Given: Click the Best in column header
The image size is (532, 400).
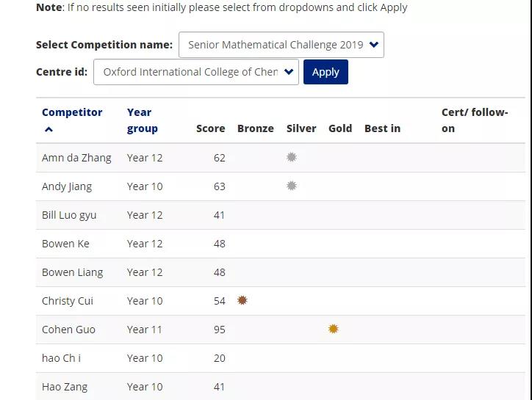Looking at the screenshot, I should click(x=382, y=128).
